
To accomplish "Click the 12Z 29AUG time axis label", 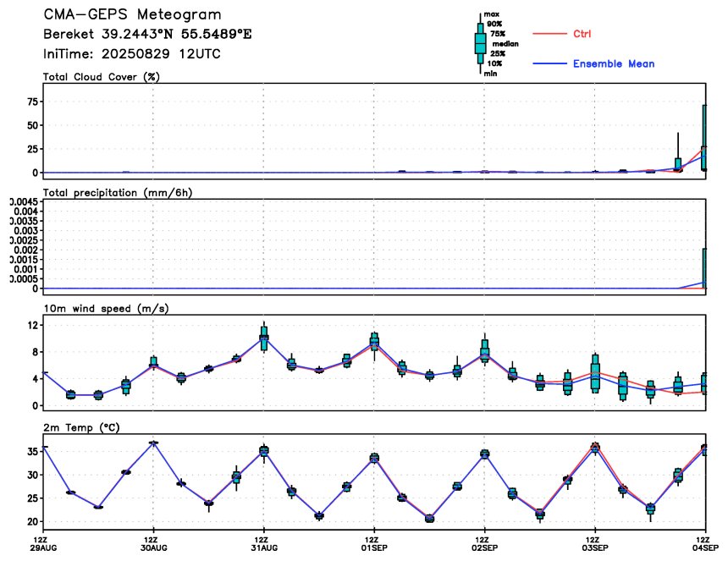I will click(43, 543).
